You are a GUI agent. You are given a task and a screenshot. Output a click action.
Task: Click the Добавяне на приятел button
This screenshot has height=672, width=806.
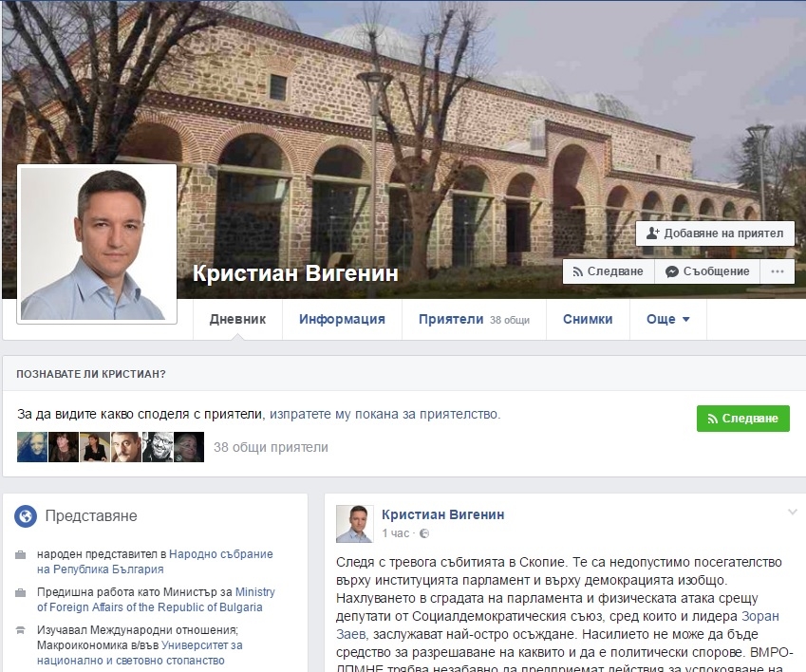pos(715,233)
